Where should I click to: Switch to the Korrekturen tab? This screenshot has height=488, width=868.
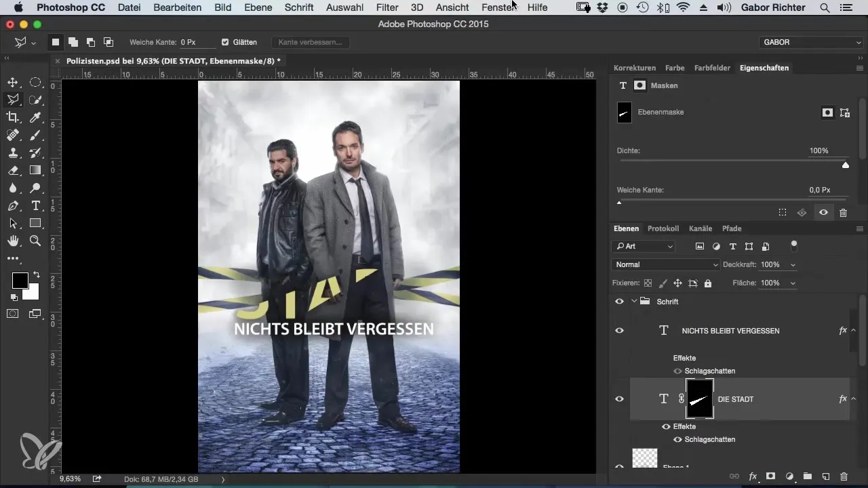(x=635, y=68)
